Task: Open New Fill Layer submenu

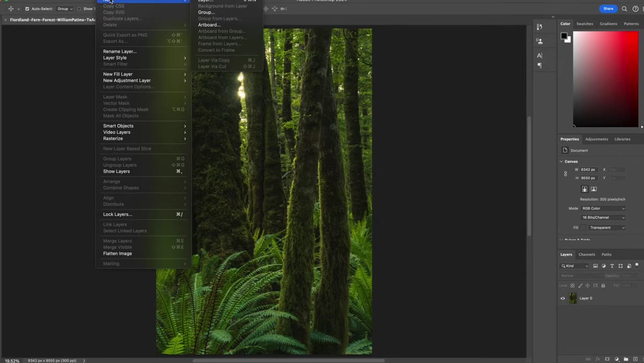Action: pyautogui.click(x=144, y=74)
